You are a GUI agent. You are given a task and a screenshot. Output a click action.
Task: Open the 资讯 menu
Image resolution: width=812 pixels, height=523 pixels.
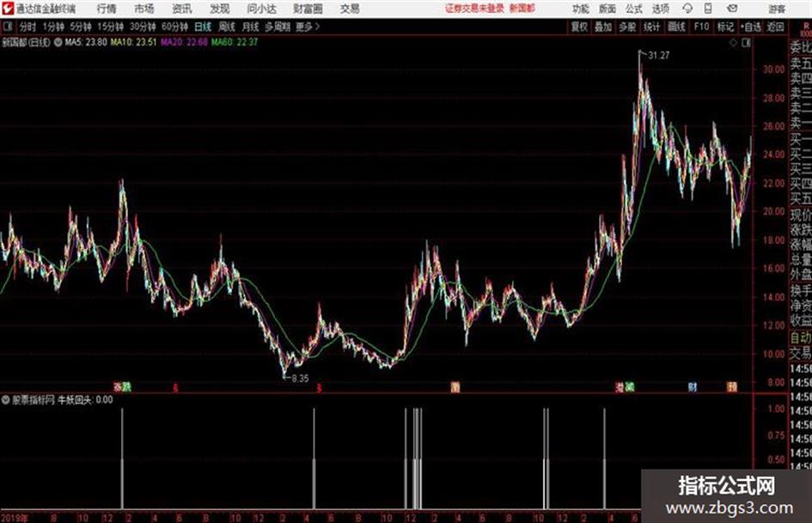(182, 9)
